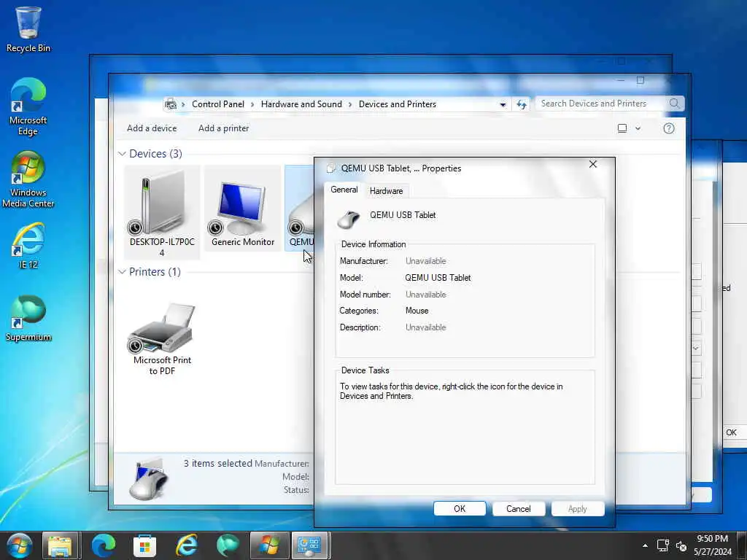Click the Model value QEMU USB Tablet

(438, 278)
